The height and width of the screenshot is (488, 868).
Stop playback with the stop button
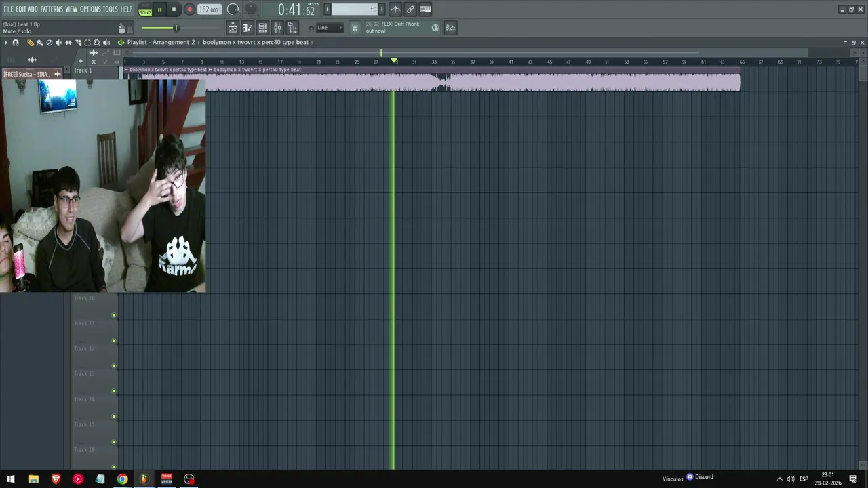tap(174, 9)
